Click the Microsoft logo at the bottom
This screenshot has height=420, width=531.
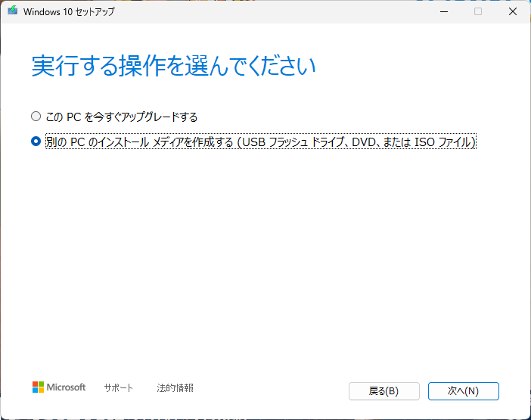click(59, 387)
